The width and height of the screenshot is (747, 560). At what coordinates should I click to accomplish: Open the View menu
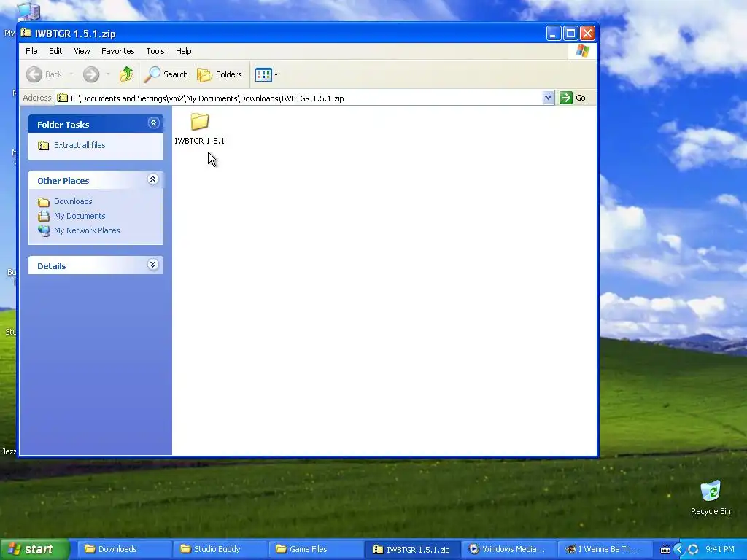point(82,51)
